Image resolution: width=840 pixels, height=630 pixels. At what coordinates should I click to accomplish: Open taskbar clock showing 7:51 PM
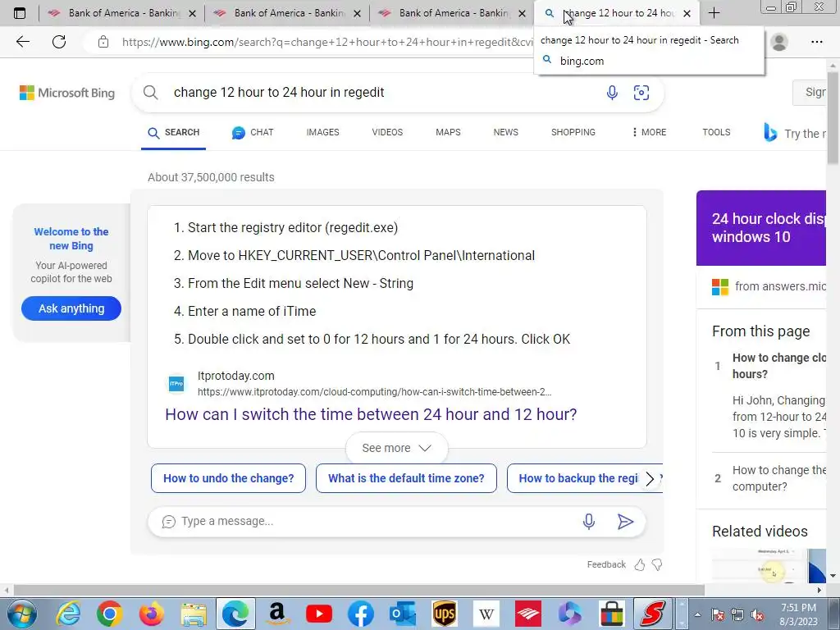(x=798, y=614)
